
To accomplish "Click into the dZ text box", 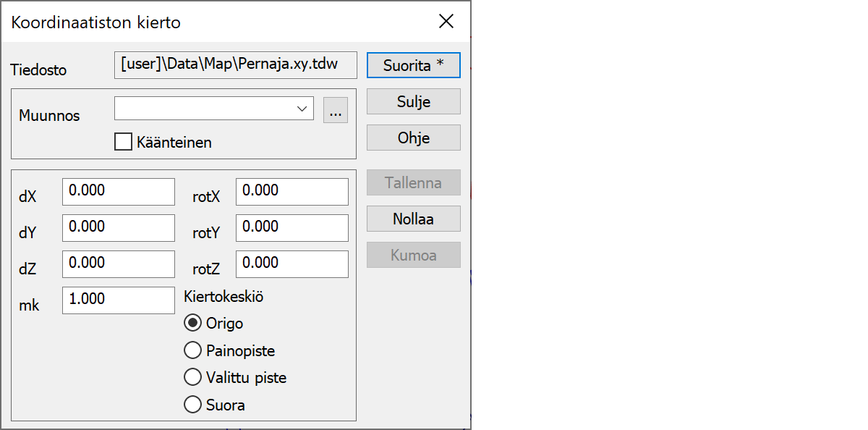I will coord(119,264).
